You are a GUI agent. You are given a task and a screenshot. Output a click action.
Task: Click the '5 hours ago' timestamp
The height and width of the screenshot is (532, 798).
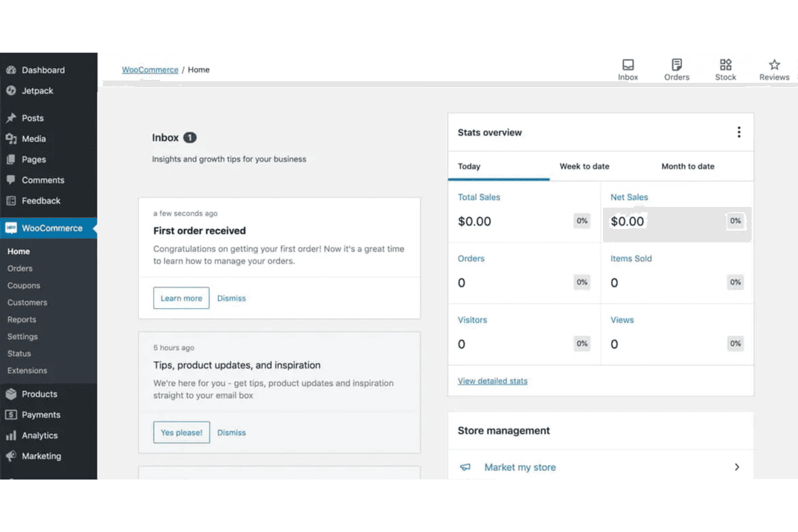(174, 348)
